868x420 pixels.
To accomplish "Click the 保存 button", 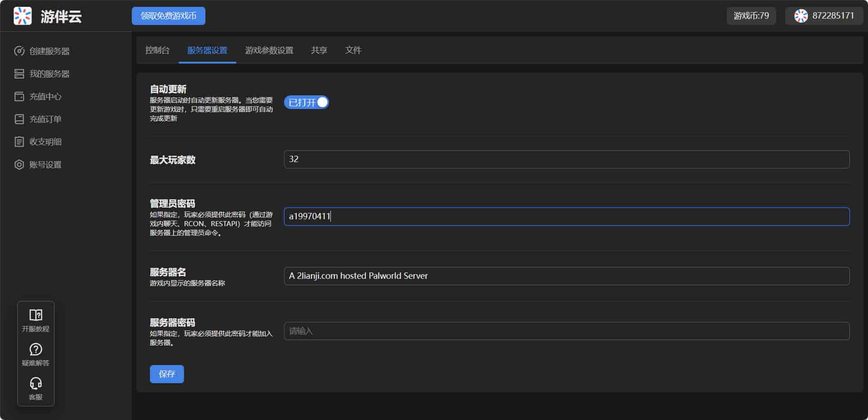I will pyautogui.click(x=167, y=374).
